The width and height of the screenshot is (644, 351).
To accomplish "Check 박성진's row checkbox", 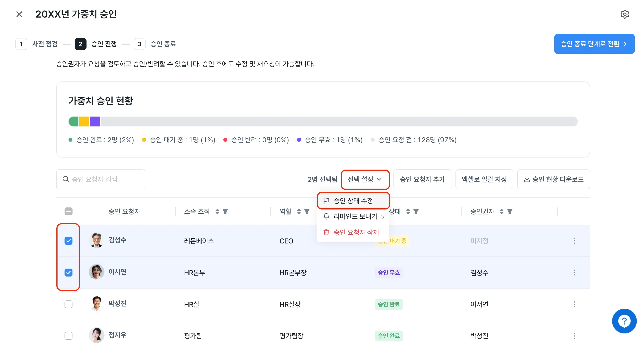I will click(x=69, y=304).
